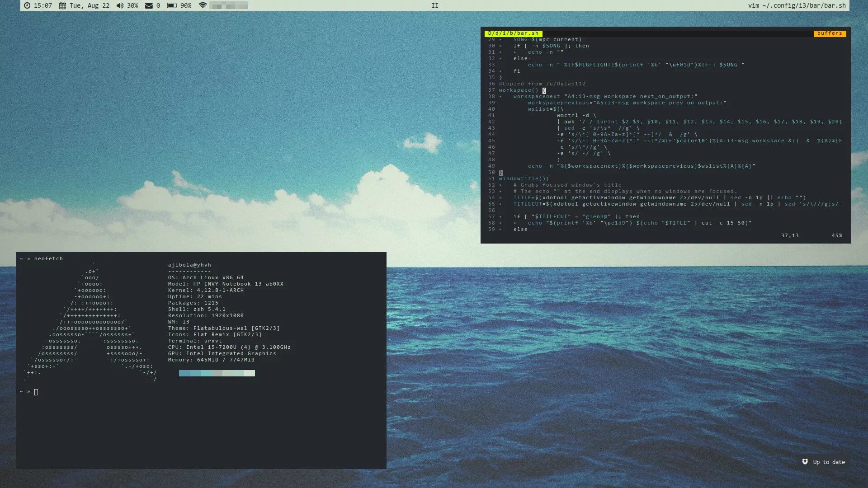Select workspace II in the bar

coord(434,5)
